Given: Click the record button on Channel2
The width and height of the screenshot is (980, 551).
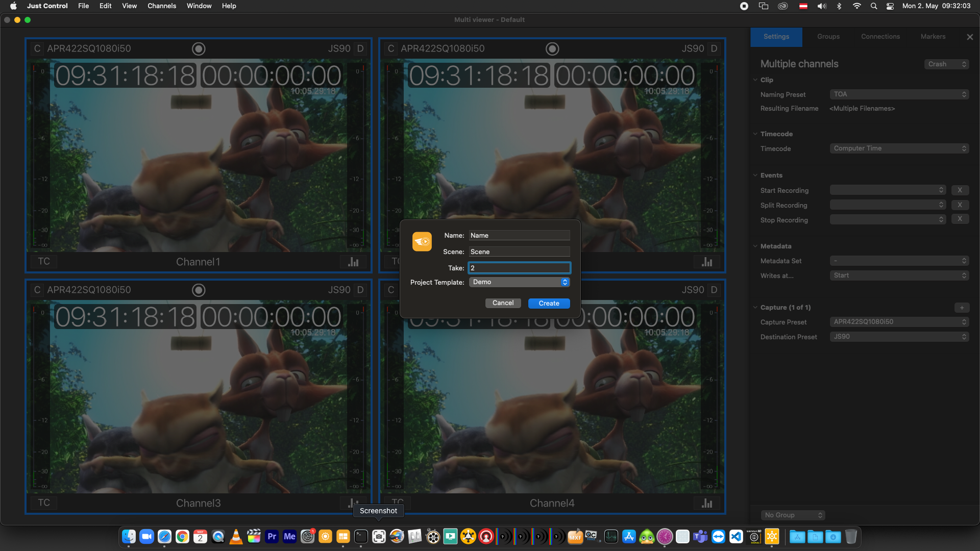Looking at the screenshot, I should (552, 48).
